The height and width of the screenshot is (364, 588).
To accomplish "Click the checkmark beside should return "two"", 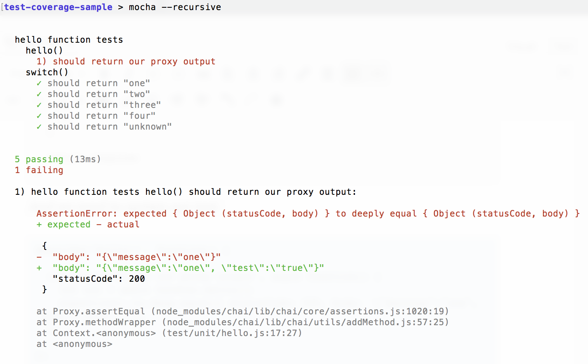I will pos(39,94).
